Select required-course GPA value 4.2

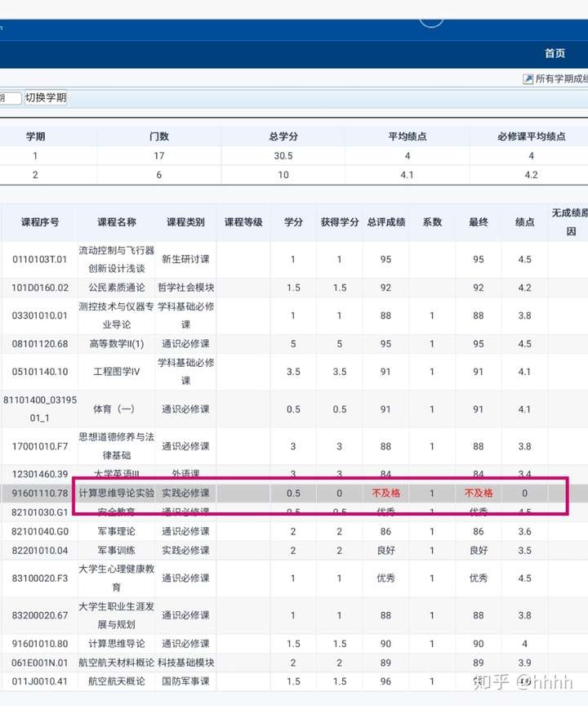[x=532, y=175]
